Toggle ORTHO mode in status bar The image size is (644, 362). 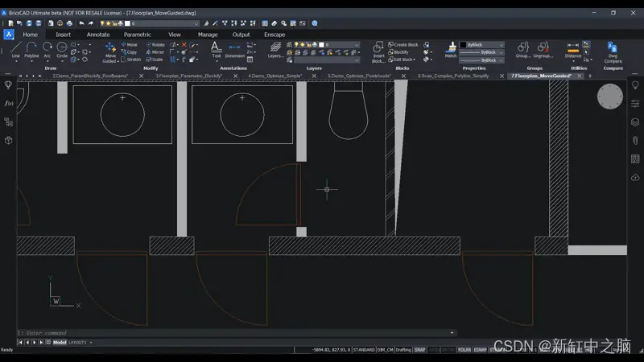448,350
